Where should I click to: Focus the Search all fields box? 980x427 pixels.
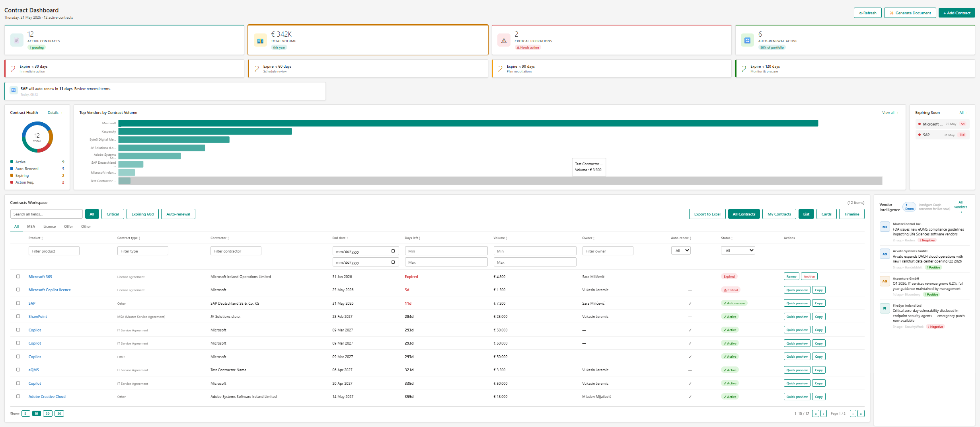[x=47, y=214]
